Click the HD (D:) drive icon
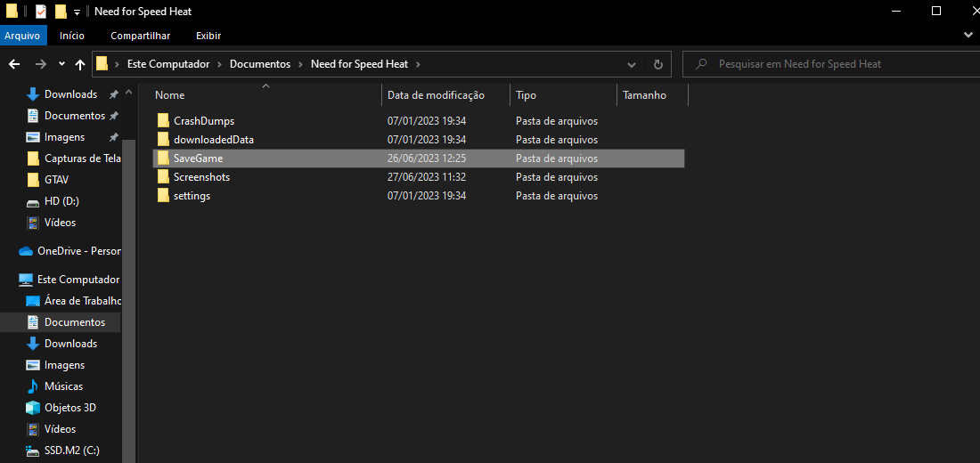Viewport: 980px width, 463px height. pyautogui.click(x=33, y=201)
